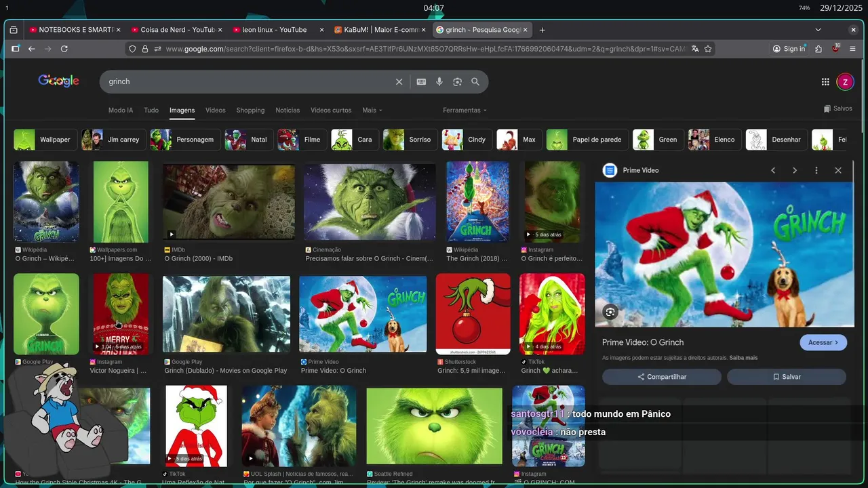The image size is (868, 488).
Task: Click the Google logo
Action: (x=58, y=81)
